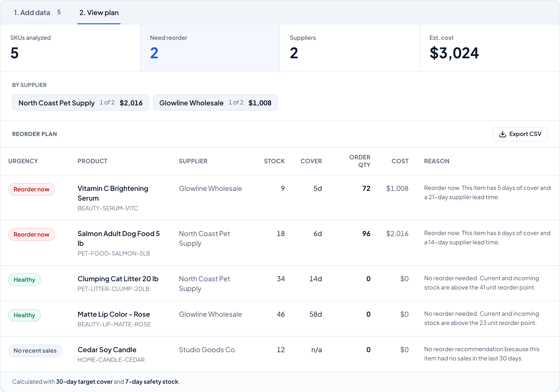The width and height of the screenshot is (560, 392).
Task: Select the Glowline Wholesale supplier chip
Action: tap(215, 103)
